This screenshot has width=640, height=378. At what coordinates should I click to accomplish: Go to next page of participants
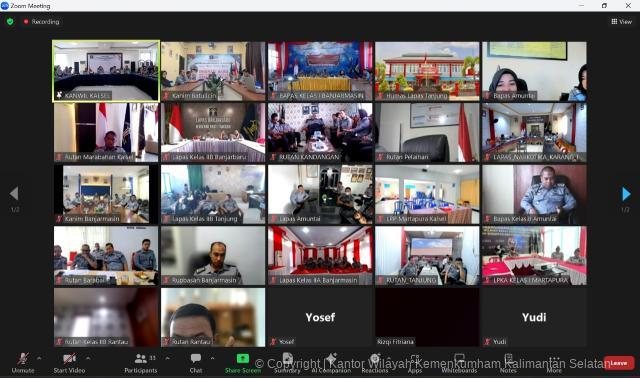click(626, 194)
